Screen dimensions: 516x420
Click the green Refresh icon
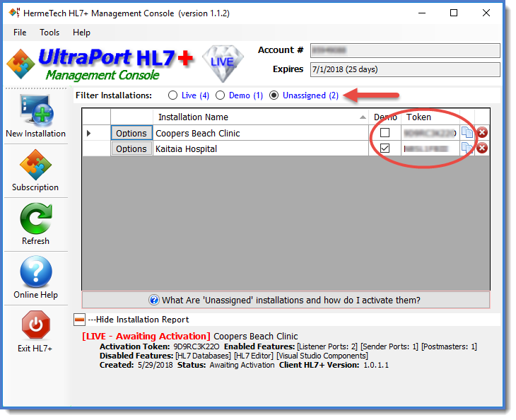point(35,218)
